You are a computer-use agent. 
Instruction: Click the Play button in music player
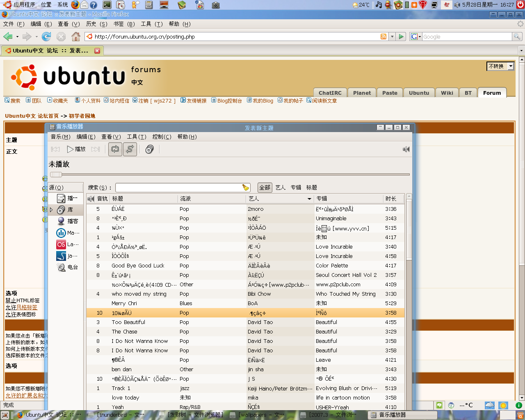tap(76, 149)
